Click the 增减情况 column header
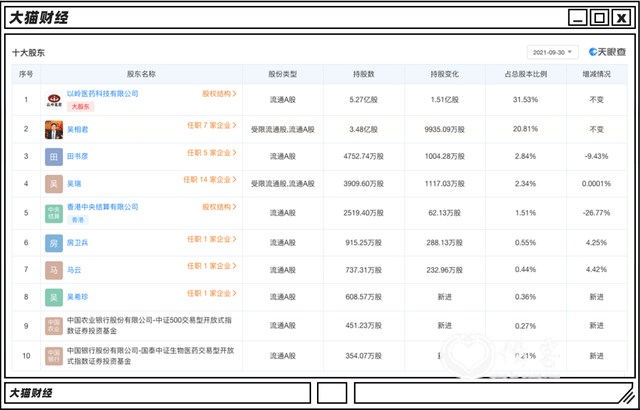 (596, 74)
